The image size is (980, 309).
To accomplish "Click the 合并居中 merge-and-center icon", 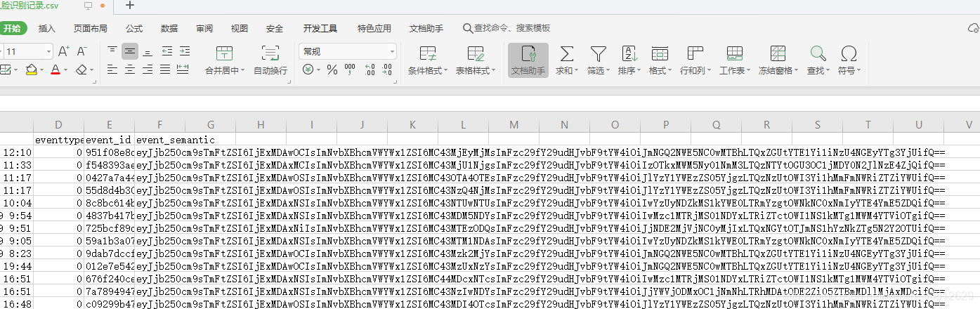I will coord(225,53).
